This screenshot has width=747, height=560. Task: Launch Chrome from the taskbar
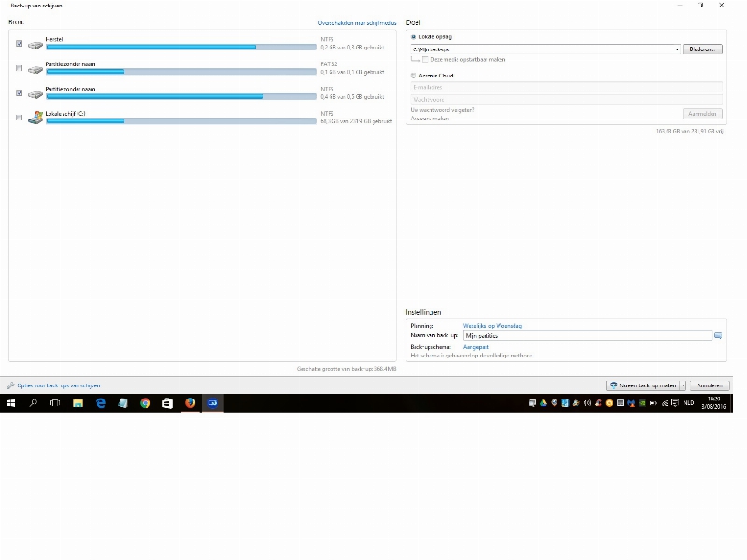(x=145, y=403)
